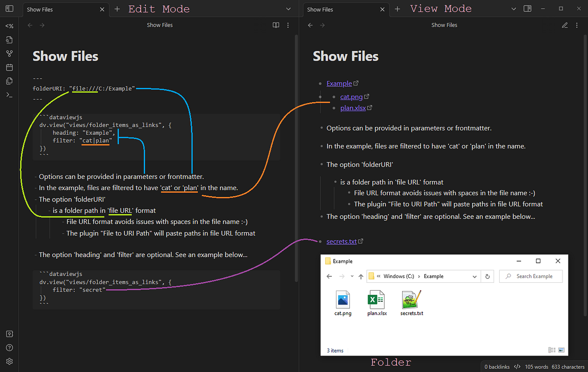Open the Templater ribbon icon
The width and height of the screenshot is (588, 372).
click(9, 26)
